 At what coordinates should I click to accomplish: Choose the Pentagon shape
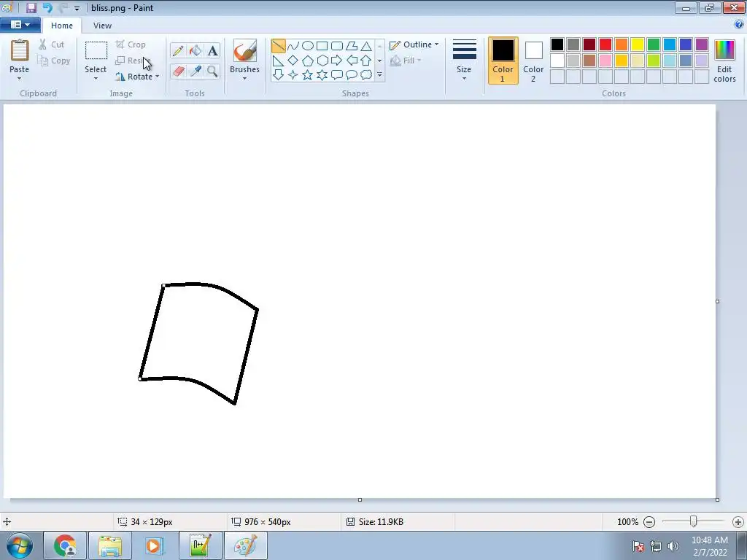[308, 61]
